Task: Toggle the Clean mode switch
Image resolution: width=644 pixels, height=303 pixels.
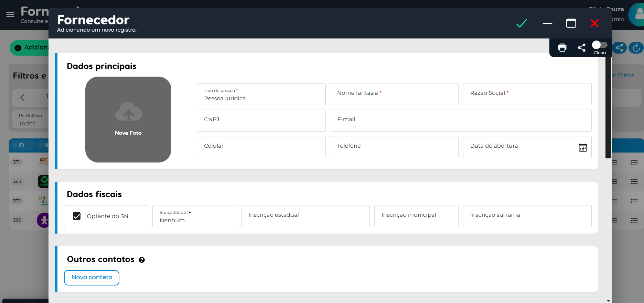Action: point(599,45)
